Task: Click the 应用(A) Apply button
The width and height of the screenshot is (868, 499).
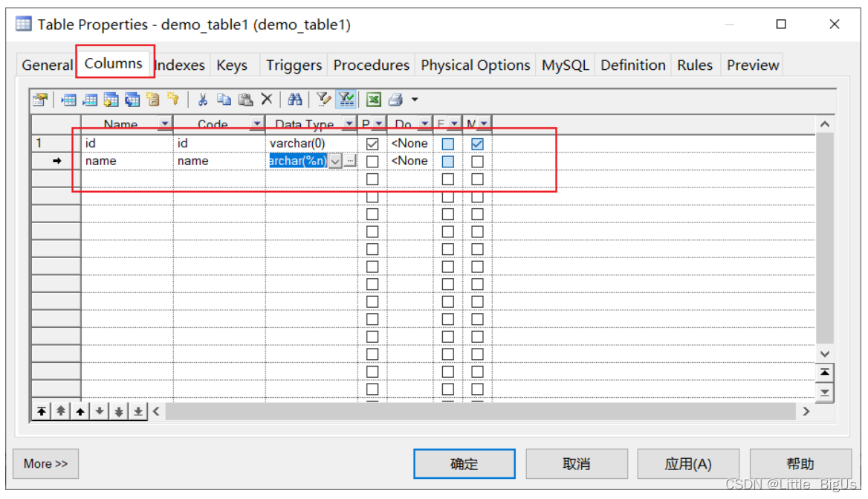Action: click(x=688, y=464)
